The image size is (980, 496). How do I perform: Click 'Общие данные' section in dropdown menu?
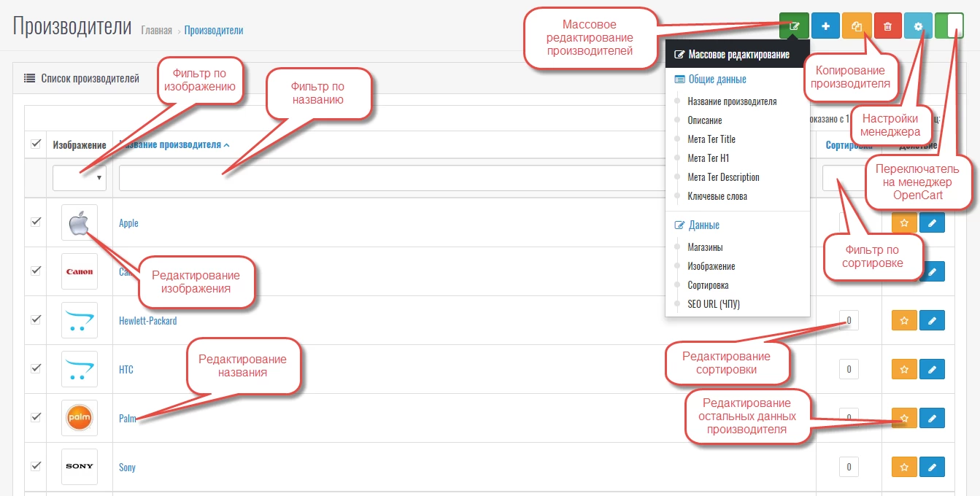710,79
